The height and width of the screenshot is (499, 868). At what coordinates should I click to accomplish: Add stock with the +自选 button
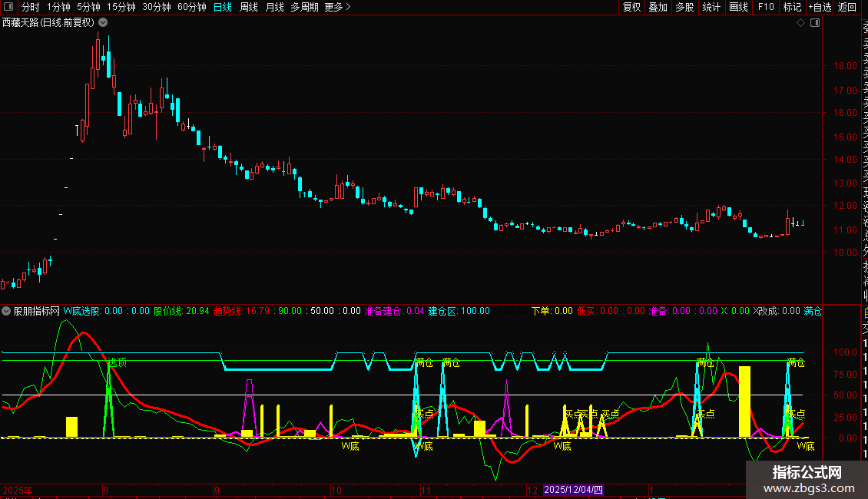point(820,8)
